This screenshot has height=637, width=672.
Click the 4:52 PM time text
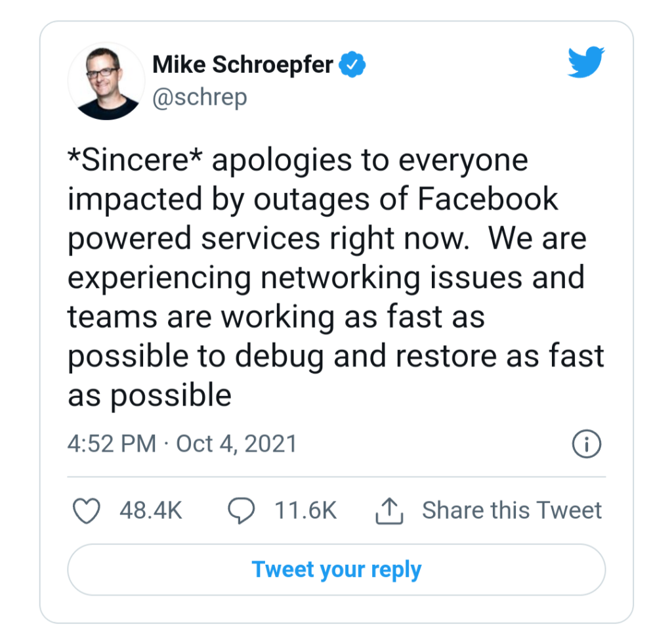(x=112, y=444)
